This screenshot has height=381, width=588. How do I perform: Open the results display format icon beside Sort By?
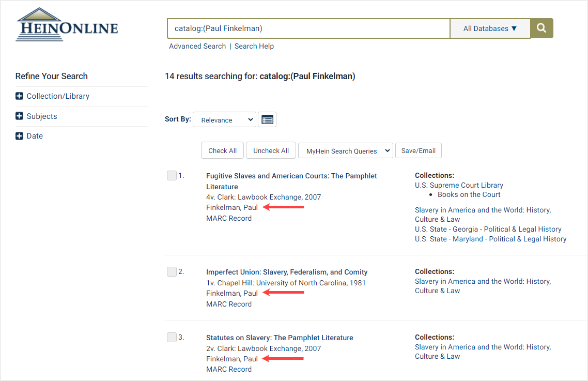pos(267,119)
